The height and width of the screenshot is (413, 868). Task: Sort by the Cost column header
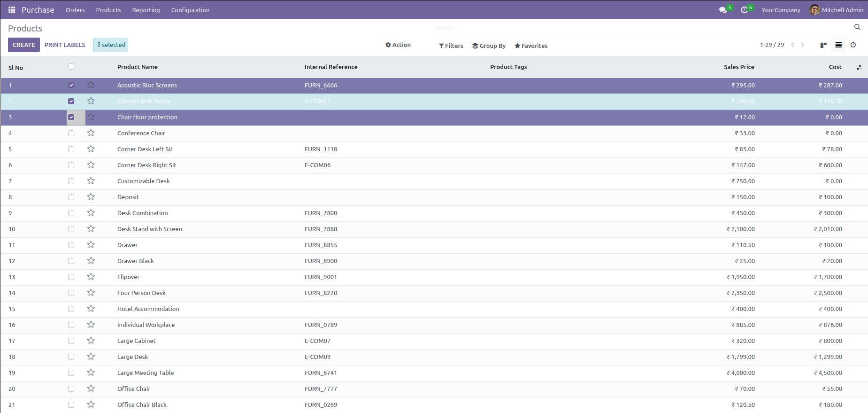[835, 67]
